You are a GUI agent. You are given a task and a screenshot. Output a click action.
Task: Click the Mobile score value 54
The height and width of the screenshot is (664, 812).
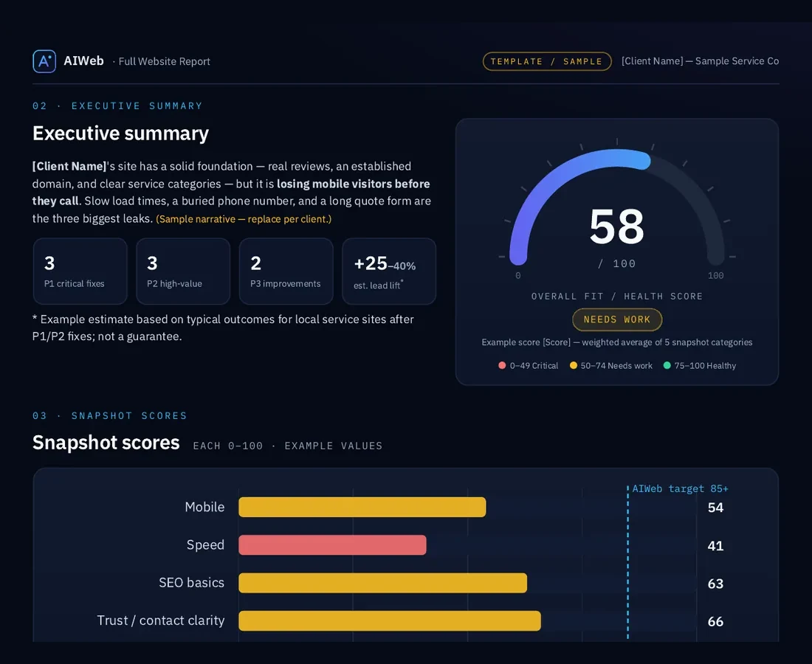click(715, 508)
